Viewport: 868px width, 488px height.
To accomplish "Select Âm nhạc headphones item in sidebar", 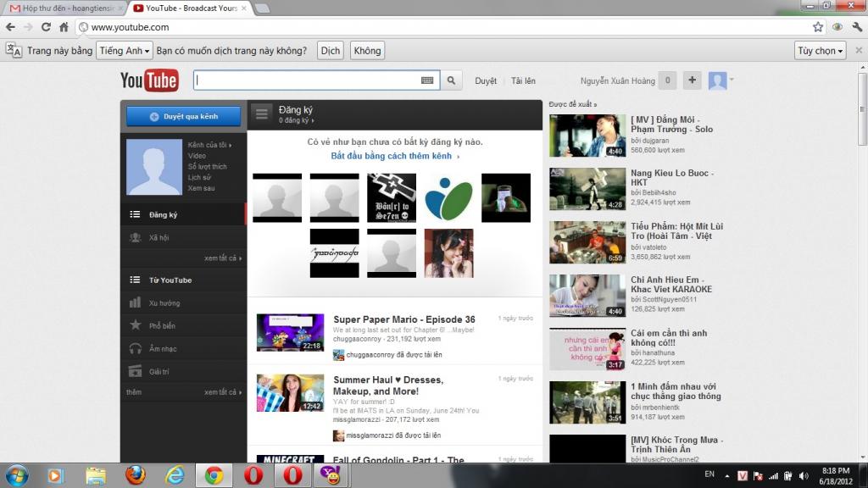I will pos(163,348).
